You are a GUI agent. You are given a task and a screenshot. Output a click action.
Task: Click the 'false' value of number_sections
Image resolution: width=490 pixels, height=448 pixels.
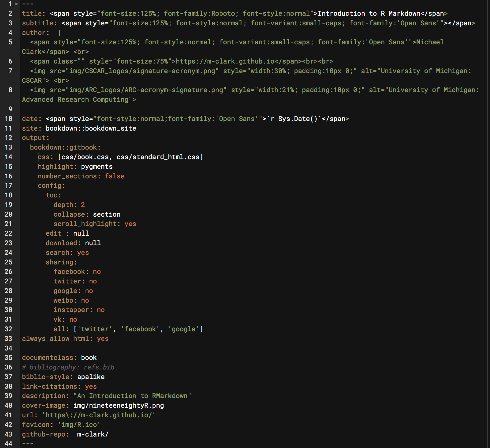pos(115,176)
